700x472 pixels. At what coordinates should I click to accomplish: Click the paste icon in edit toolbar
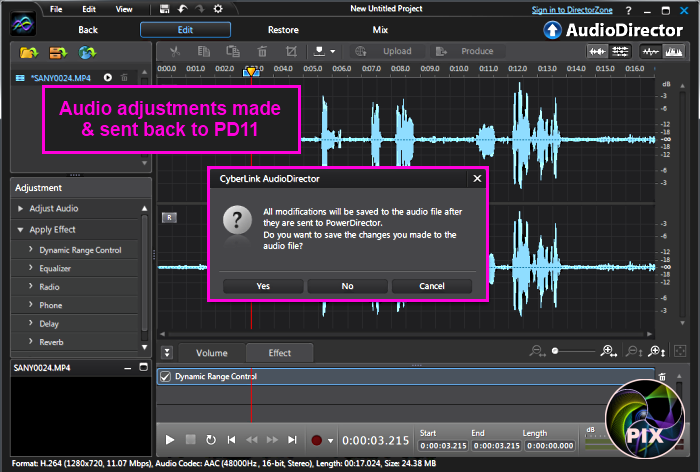point(233,51)
